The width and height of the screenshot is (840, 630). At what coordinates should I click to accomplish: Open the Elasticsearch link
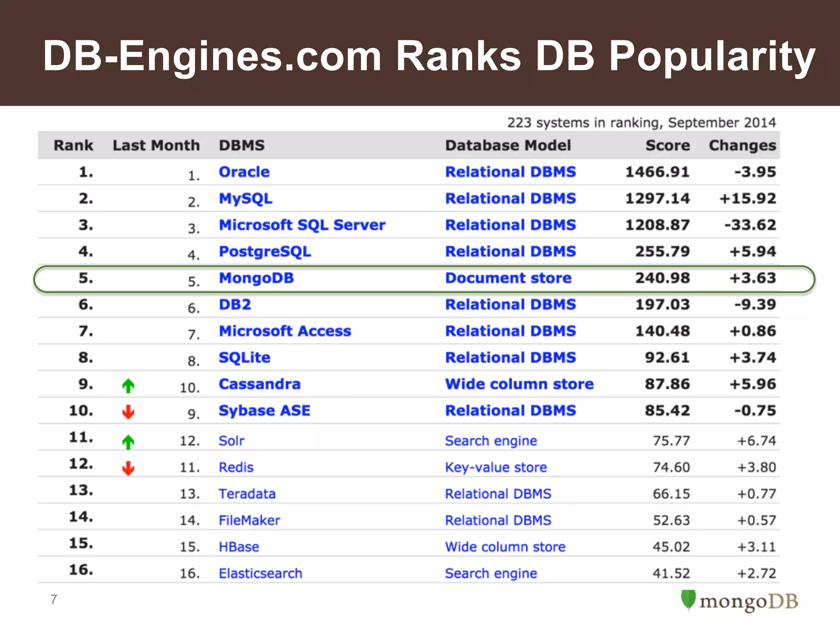point(260,573)
